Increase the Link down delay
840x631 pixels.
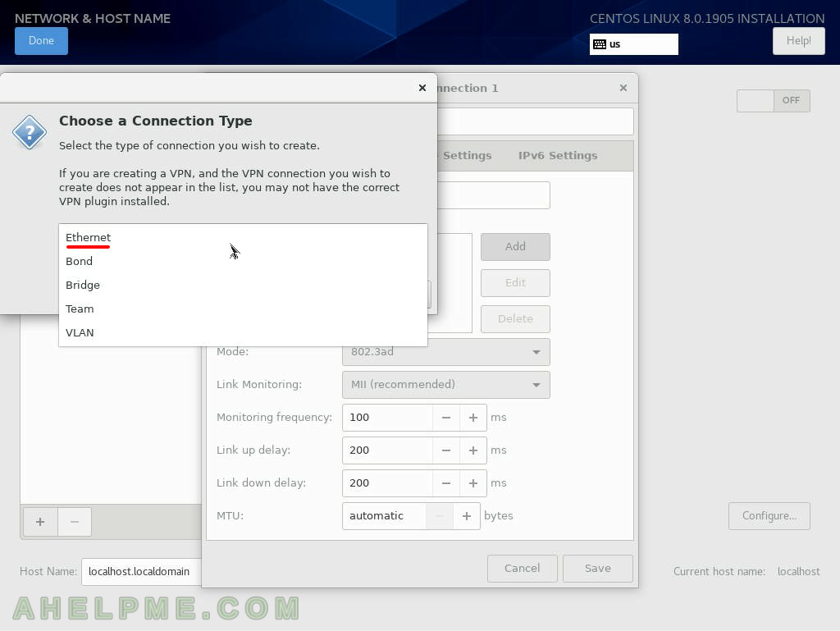tap(473, 482)
